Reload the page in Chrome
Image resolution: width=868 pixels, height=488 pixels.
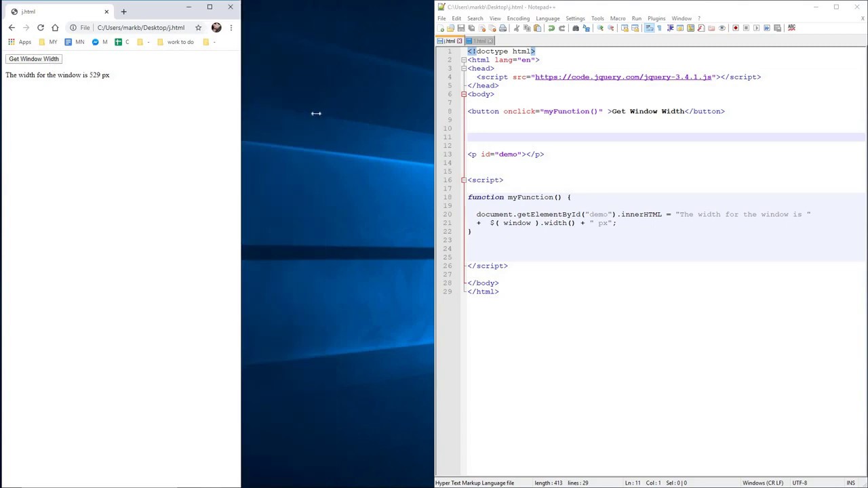coord(41,28)
